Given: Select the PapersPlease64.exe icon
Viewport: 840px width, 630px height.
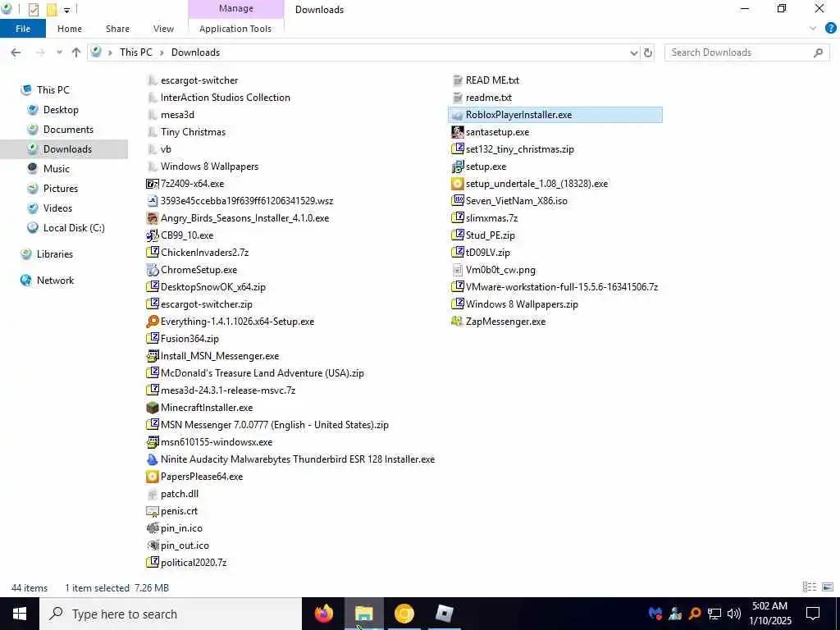Looking at the screenshot, I should 152,477.
